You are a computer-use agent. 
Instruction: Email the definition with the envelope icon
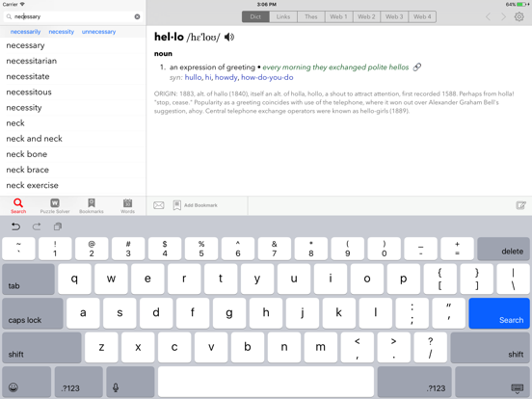tap(159, 205)
